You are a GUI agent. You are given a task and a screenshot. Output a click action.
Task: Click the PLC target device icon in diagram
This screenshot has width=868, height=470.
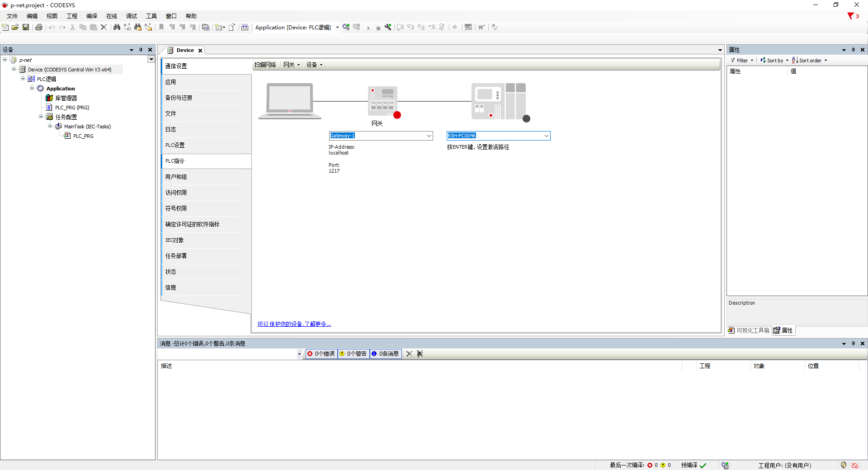coord(499,102)
